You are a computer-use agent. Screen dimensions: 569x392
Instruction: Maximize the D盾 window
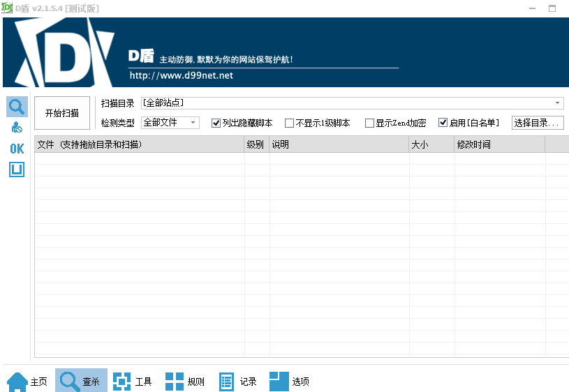tap(552, 8)
